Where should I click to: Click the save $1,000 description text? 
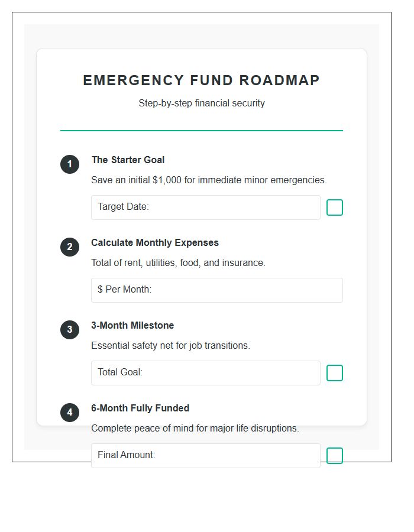pyautogui.click(x=208, y=180)
